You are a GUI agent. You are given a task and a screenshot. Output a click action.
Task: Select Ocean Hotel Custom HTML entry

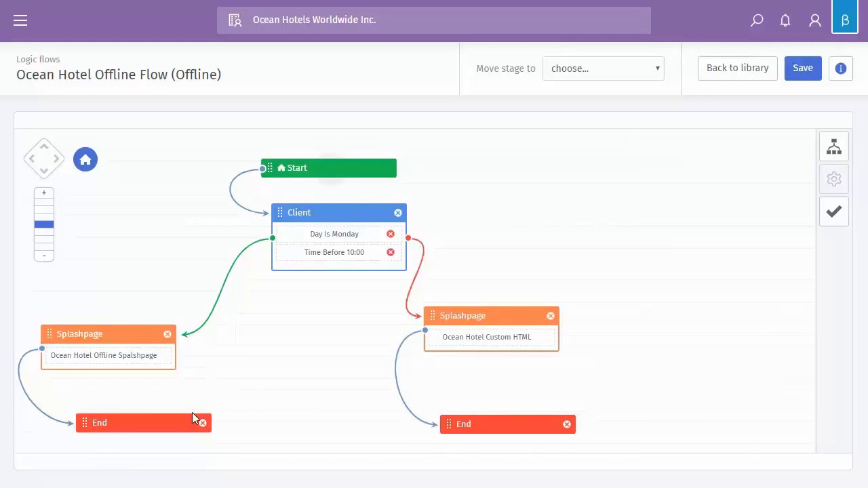[x=487, y=337]
